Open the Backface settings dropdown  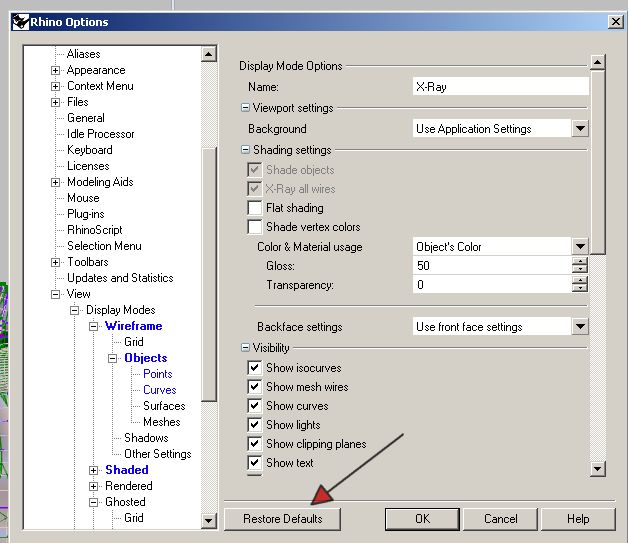point(580,327)
